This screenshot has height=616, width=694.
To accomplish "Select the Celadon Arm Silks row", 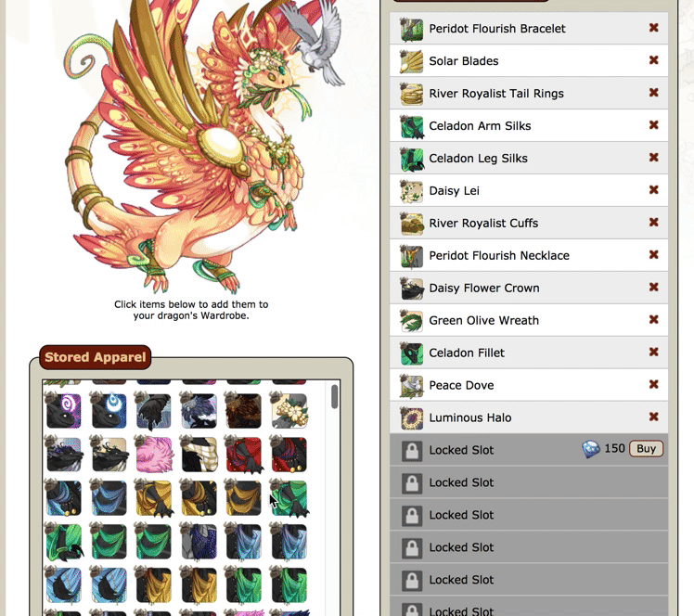I will click(x=529, y=125).
